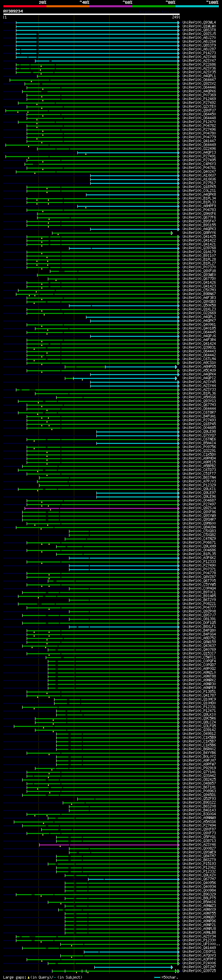Select hit label UniRef100_Q9LE98
The width and height of the screenshot is (222, 980).
click(199, 432)
